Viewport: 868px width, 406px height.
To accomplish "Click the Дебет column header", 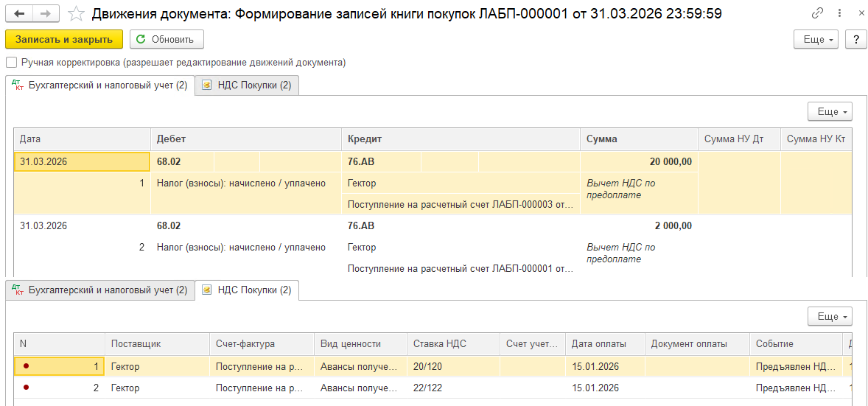I will tap(246, 139).
